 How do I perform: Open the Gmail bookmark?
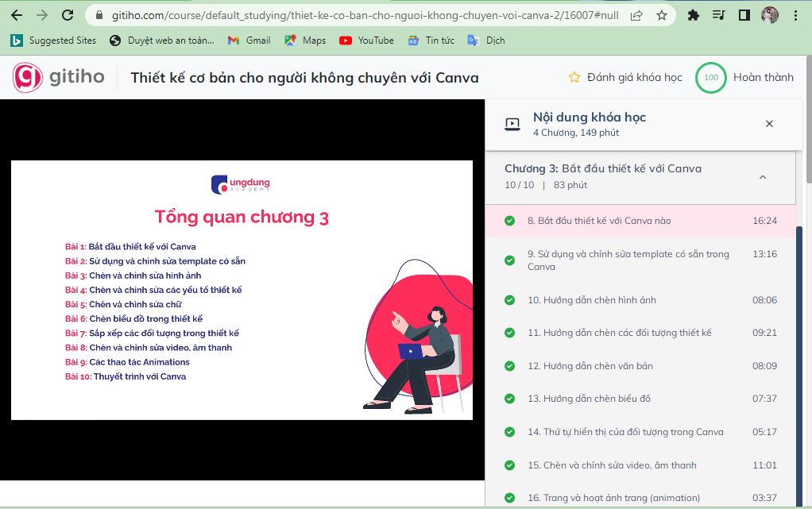(x=249, y=40)
